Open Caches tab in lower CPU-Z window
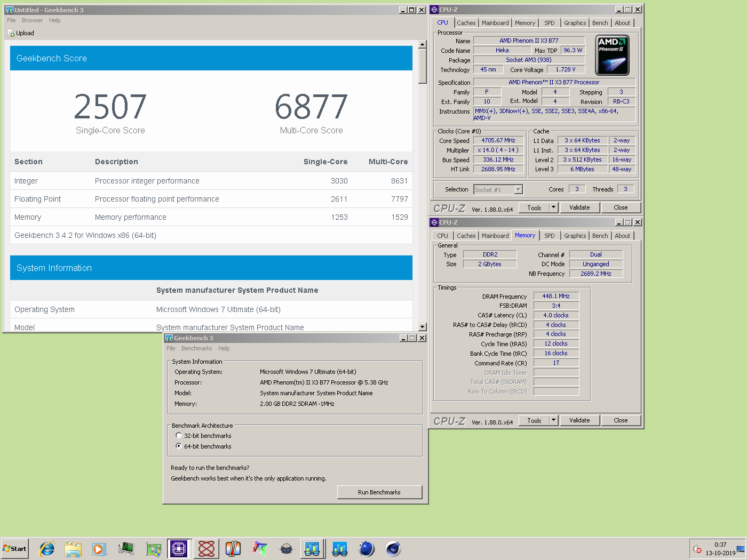 coord(466,236)
